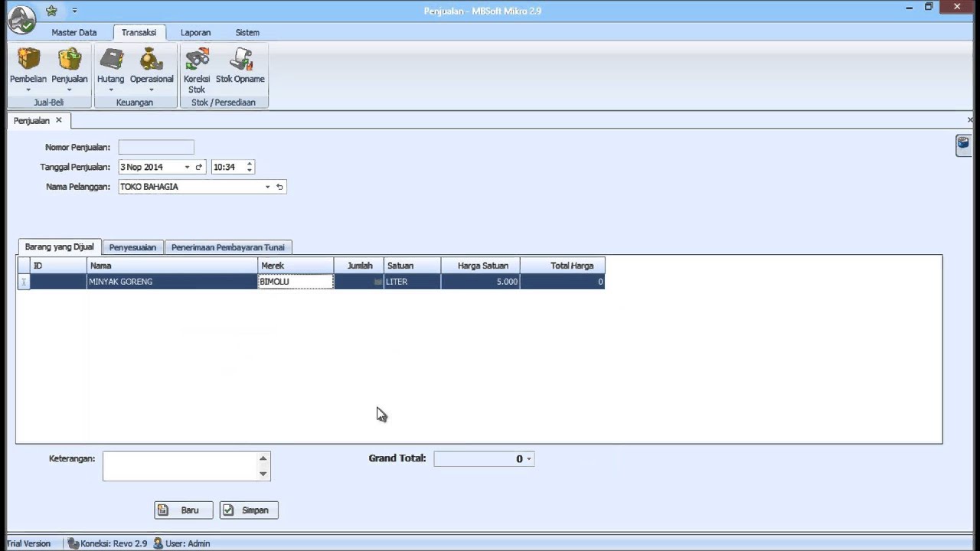Click the LITER unit cell
980x551 pixels.
[x=412, y=282]
